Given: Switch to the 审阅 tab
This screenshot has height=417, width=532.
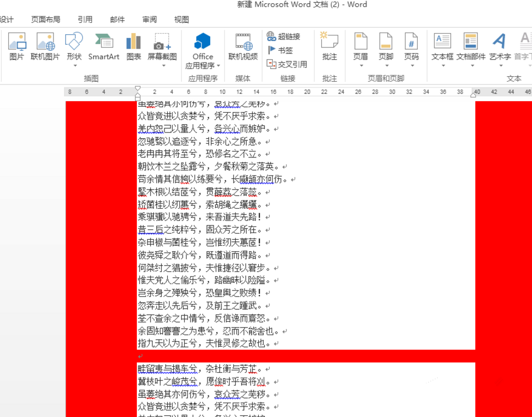Looking at the screenshot, I should (x=150, y=20).
